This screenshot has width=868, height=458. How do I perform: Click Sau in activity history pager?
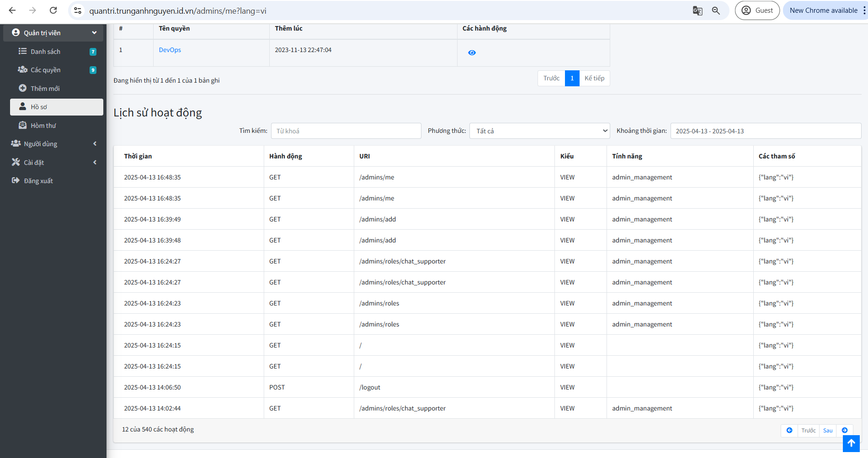(828, 430)
